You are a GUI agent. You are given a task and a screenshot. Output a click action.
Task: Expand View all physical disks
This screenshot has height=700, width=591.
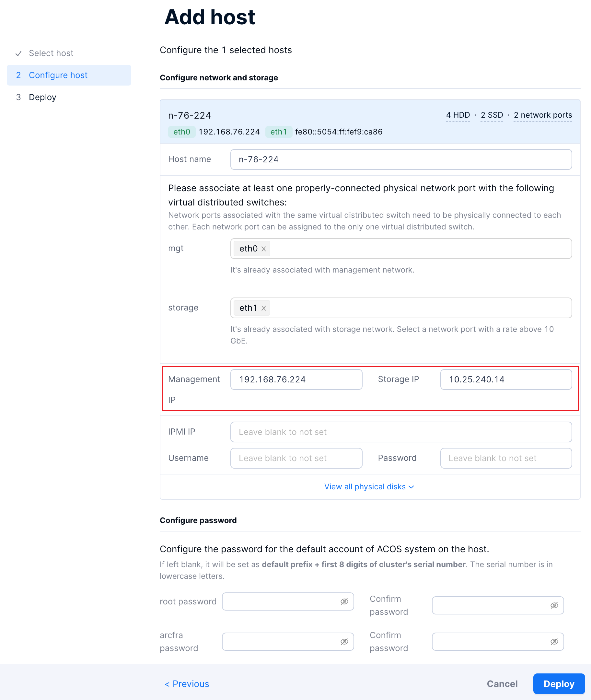(x=369, y=486)
